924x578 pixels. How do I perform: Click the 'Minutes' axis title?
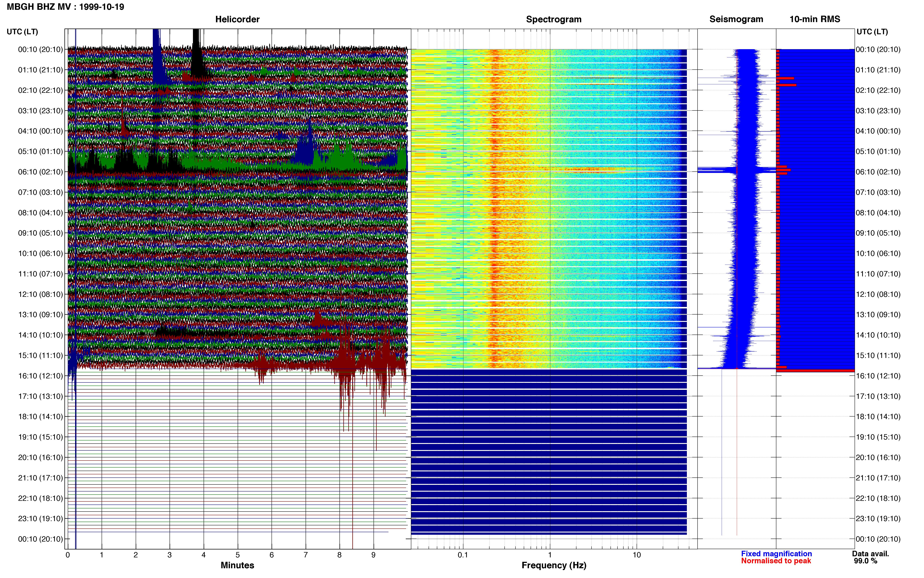point(237,565)
